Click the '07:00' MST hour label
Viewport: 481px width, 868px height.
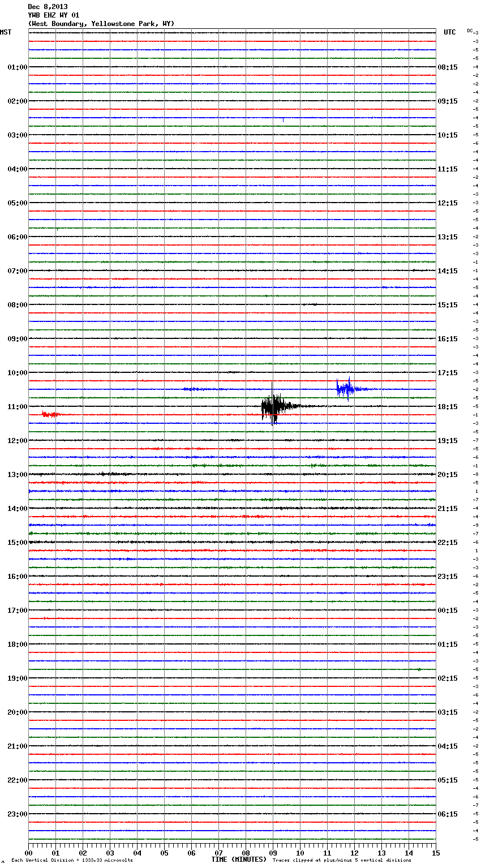point(18,271)
